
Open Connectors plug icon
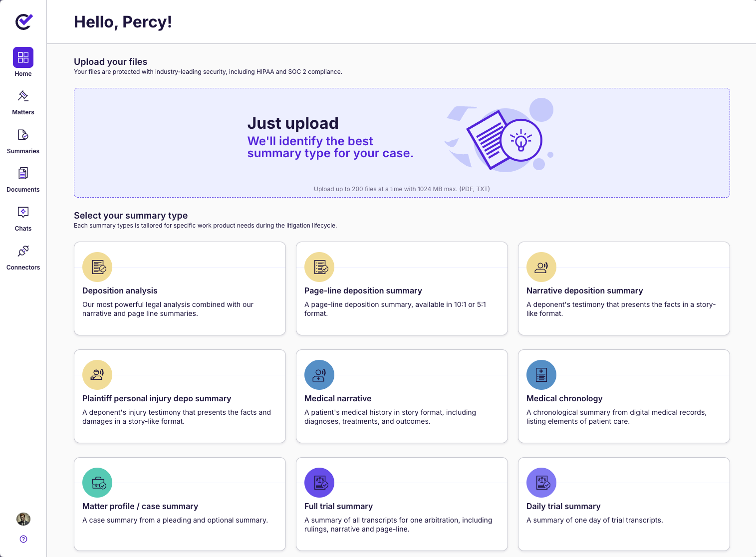point(23,251)
